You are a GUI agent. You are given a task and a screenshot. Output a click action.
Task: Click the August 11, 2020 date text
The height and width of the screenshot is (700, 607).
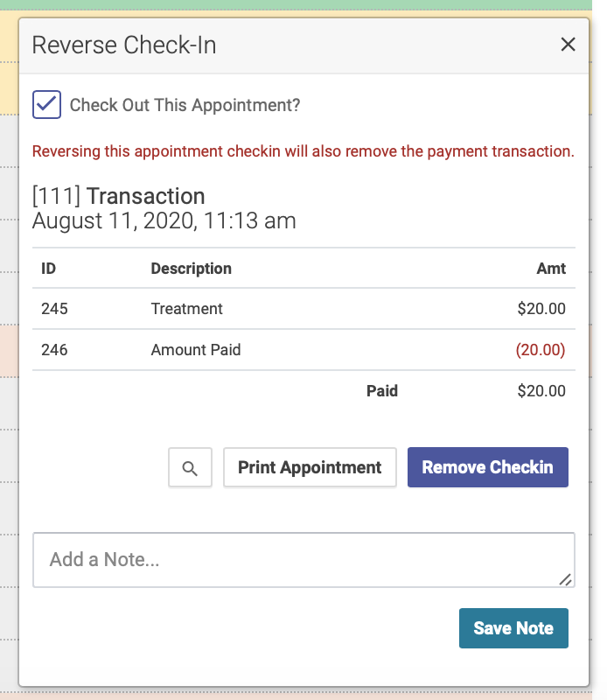pos(164,220)
